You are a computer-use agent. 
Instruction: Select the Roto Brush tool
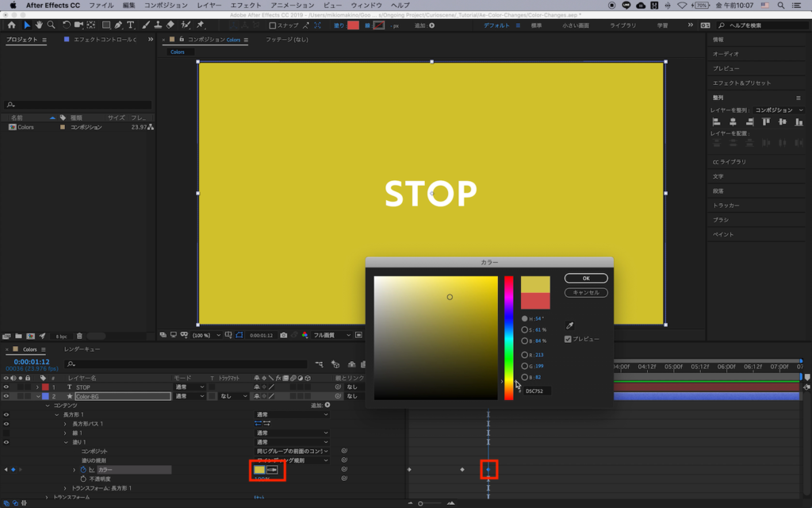pos(186,25)
